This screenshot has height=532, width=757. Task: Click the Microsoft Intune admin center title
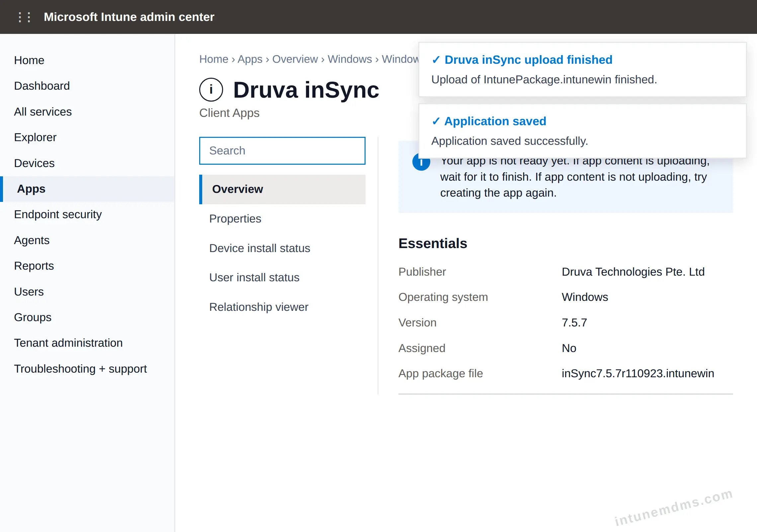click(x=129, y=17)
